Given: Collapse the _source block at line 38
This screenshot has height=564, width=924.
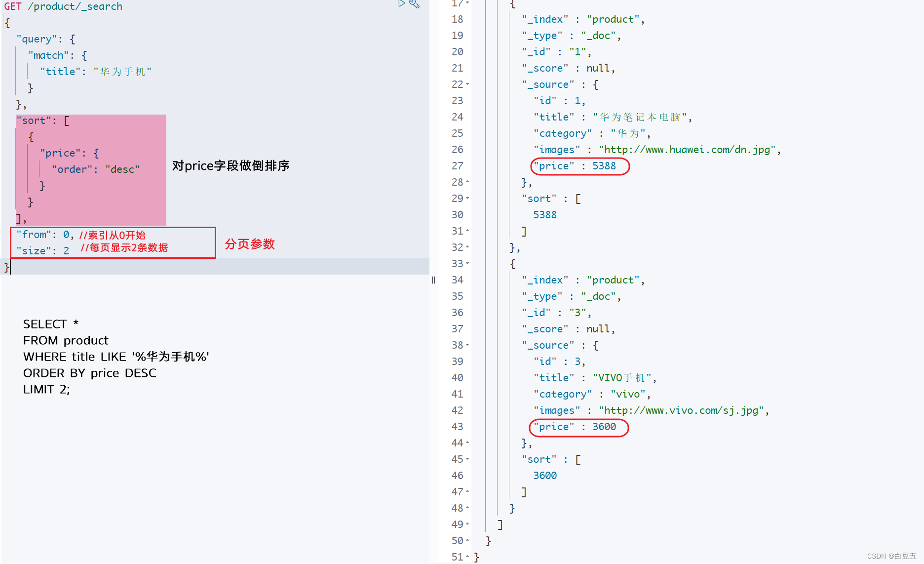Looking at the screenshot, I should pyautogui.click(x=467, y=345).
